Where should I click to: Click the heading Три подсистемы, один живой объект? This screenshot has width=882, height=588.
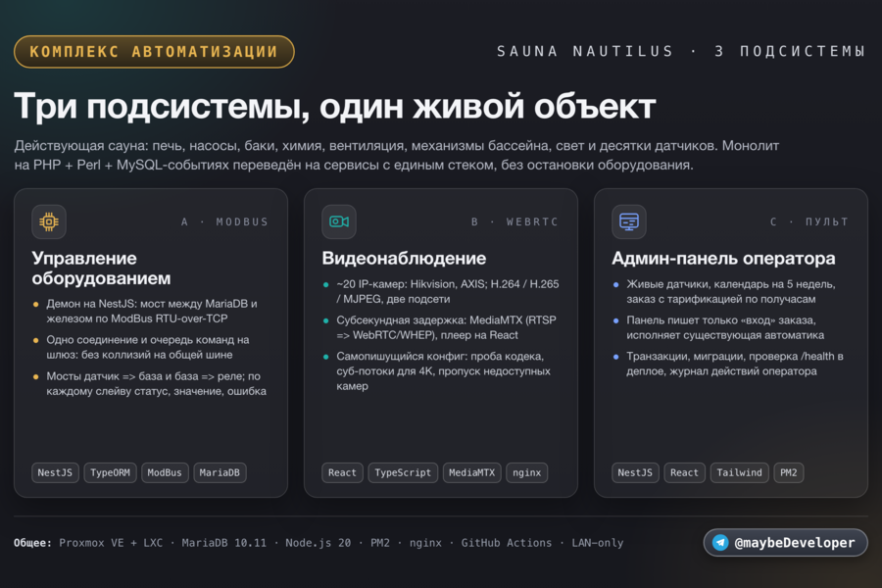(335, 107)
